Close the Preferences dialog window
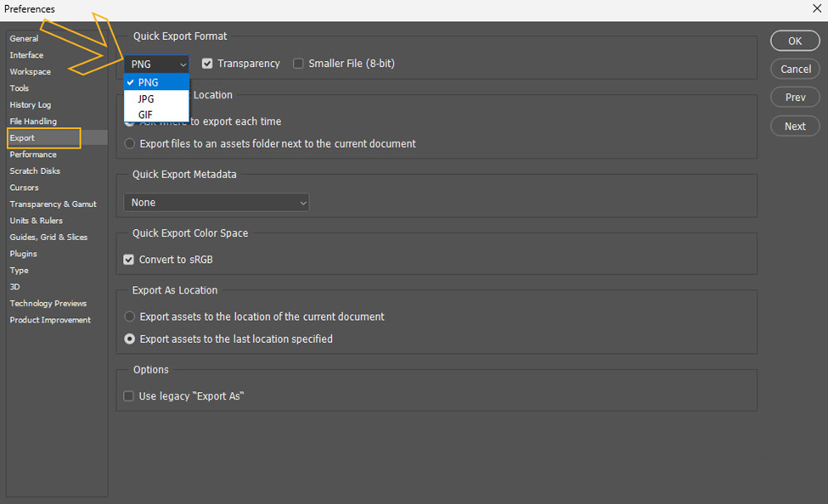 point(816,8)
